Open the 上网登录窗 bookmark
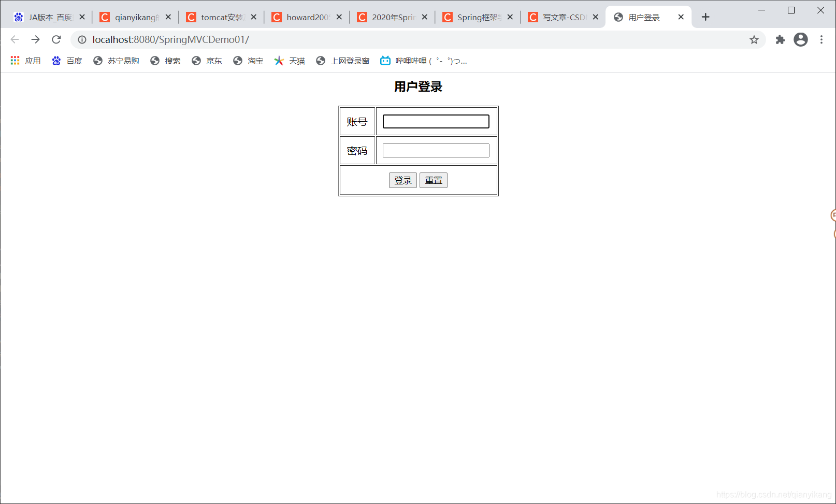 coord(343,61)
